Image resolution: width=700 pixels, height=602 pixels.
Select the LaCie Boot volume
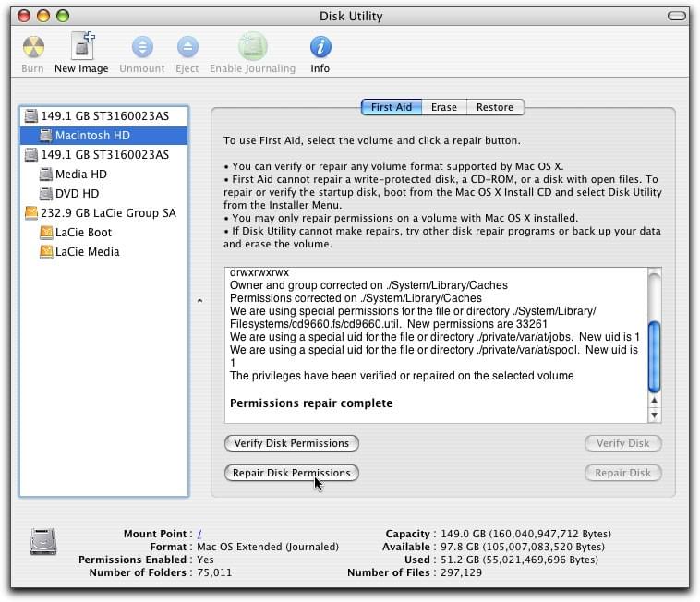tap(104, 232)
